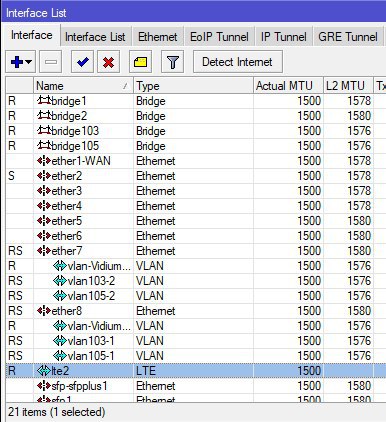
Task: Click the vlan103-1 VLAN icon
Action: (x=60, y=341)
